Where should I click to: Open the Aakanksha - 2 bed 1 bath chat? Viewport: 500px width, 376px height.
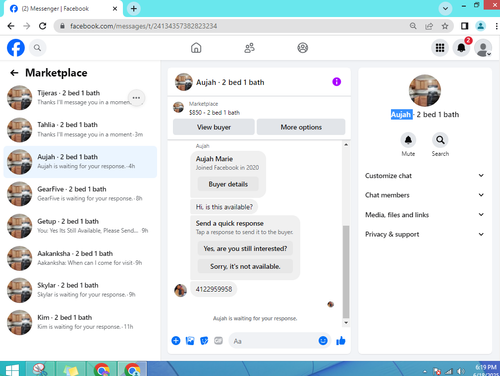[x=80, y=258]
